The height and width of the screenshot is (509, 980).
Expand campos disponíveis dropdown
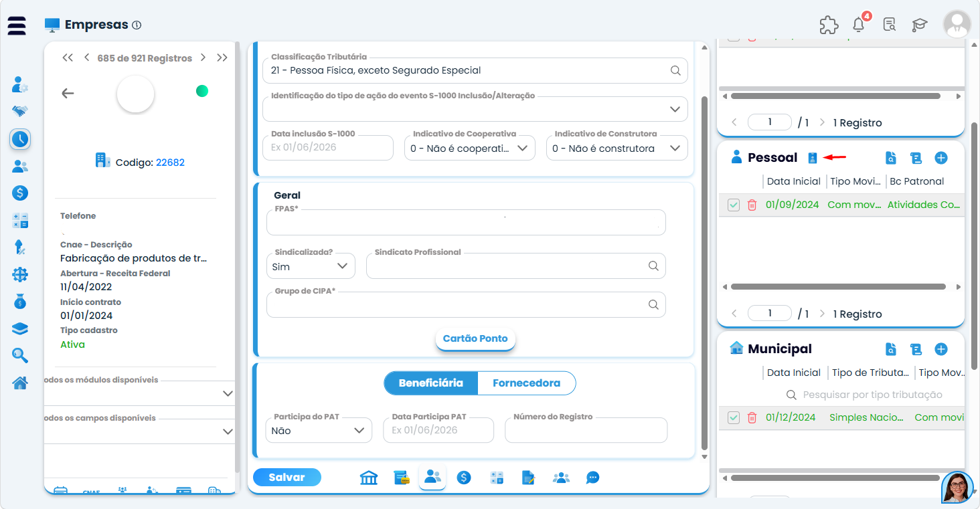pos(228,432)
